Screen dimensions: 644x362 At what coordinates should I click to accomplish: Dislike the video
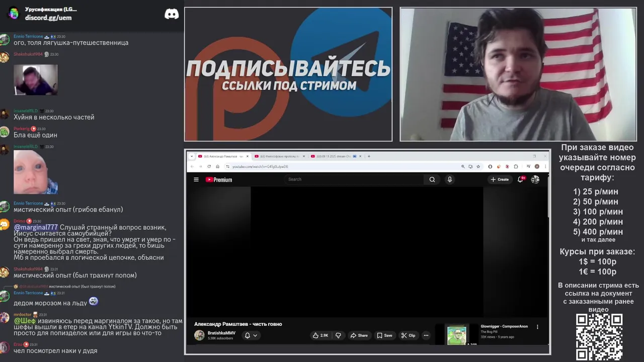coord(338,335)
